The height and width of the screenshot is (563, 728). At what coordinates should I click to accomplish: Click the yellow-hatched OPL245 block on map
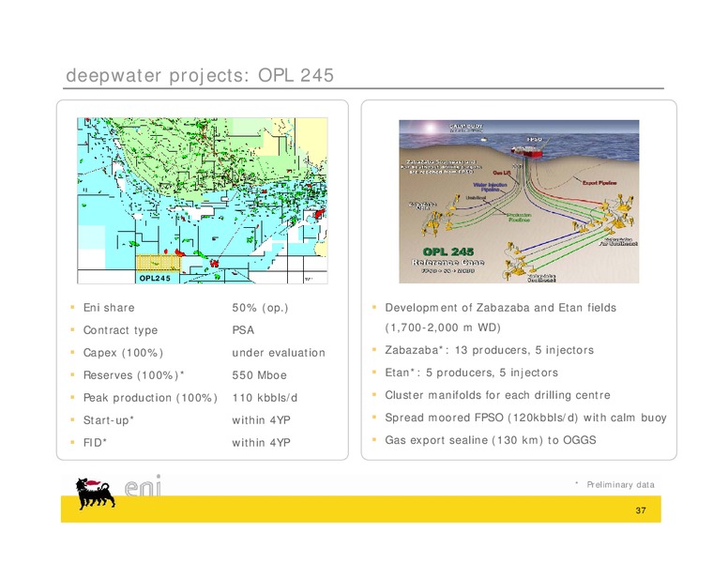(x=158, y=262)
